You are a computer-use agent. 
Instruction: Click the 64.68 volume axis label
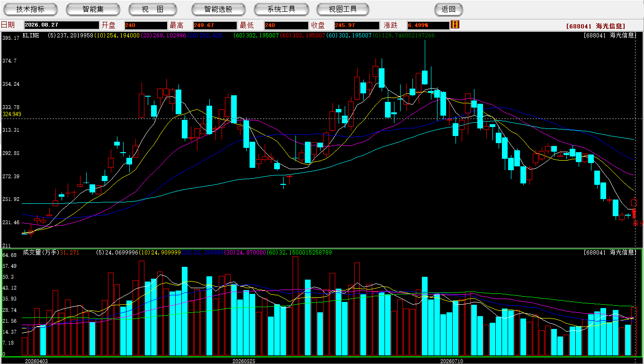click(9, 255)
